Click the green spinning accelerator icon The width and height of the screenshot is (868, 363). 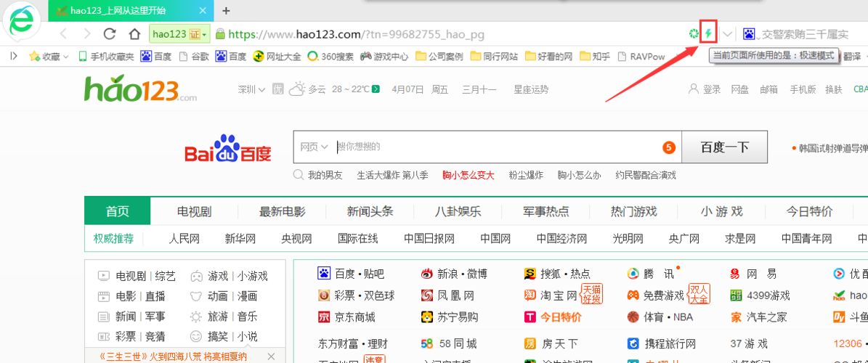point(694,34)
